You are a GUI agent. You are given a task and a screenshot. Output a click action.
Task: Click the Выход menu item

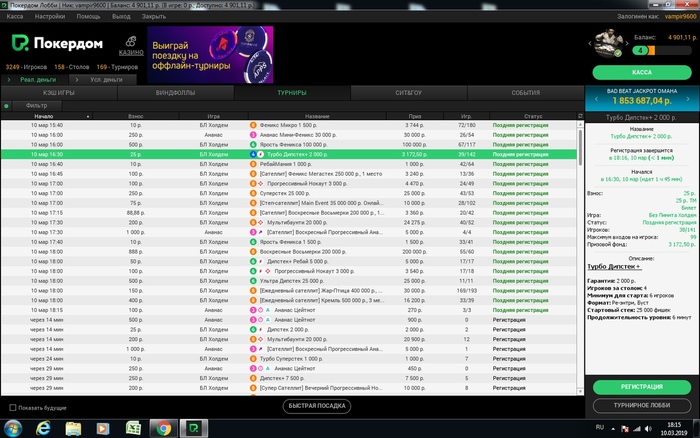tap(121, 16)
